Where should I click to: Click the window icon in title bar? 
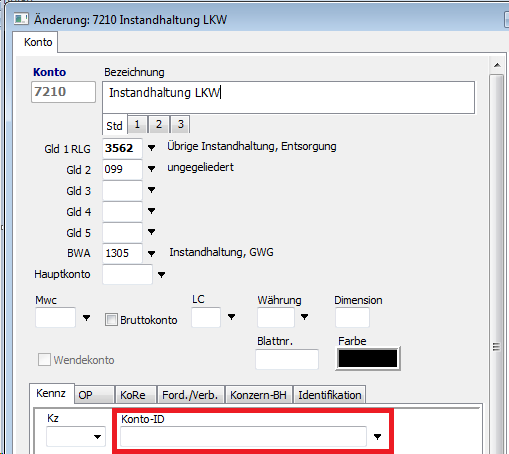coord(21,19)
